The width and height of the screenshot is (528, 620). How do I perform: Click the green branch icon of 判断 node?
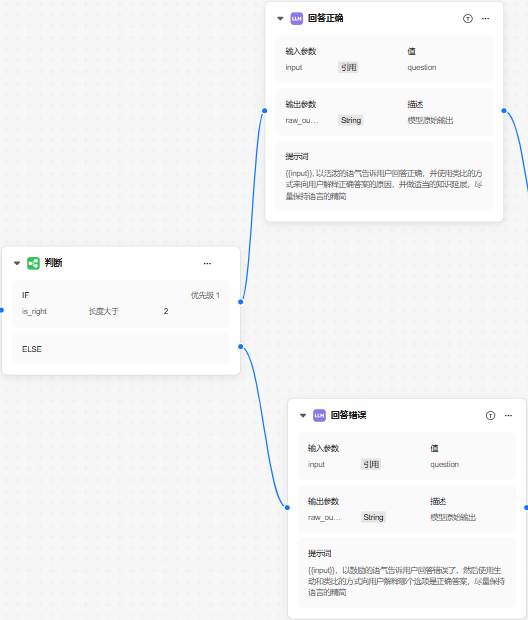33,263
